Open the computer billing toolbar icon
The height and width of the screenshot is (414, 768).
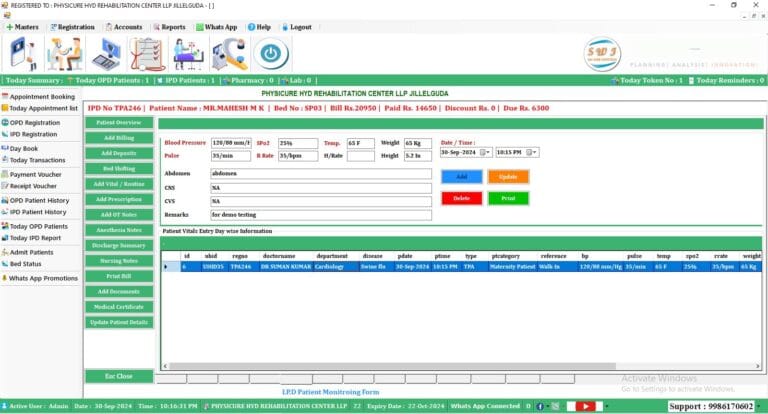click(107, 54)
